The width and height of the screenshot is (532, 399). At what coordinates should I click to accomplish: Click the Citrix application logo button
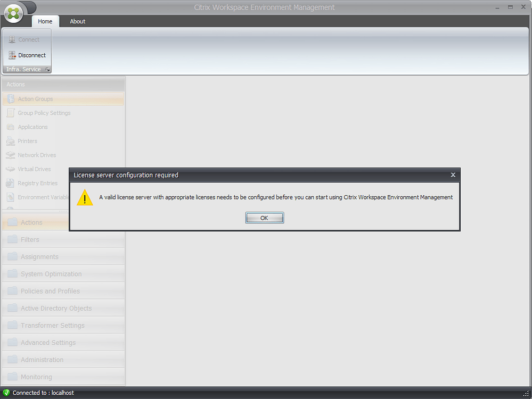(x=14, y=13)
